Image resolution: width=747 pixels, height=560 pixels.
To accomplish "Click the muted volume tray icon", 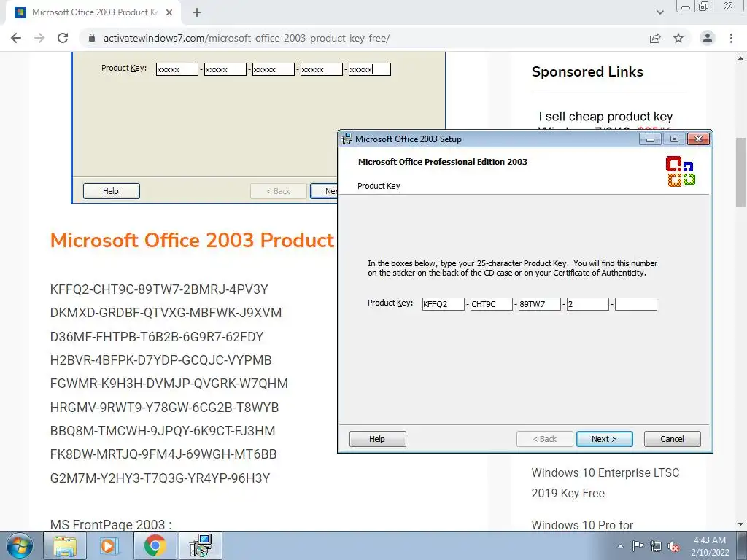I will click(x=673, y=547).
